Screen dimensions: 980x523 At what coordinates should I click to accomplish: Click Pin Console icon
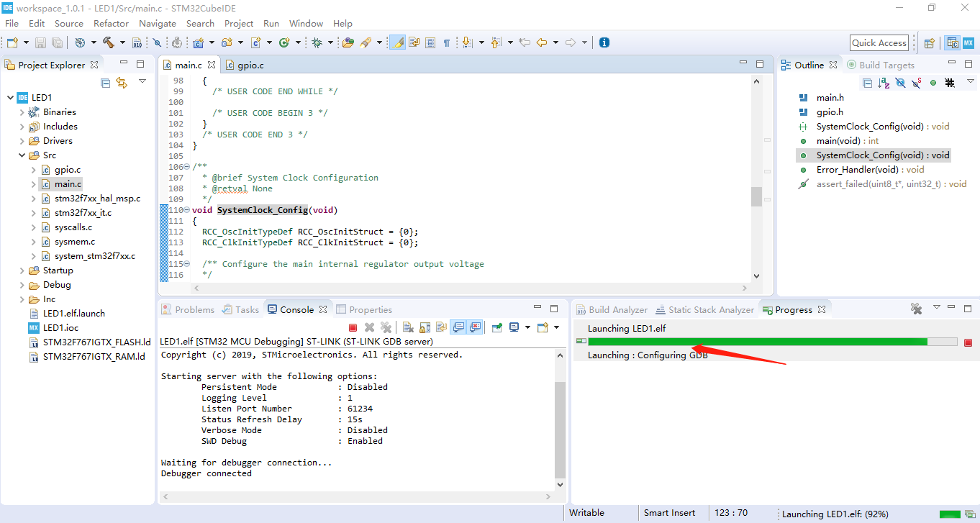[x=496, y=327]
